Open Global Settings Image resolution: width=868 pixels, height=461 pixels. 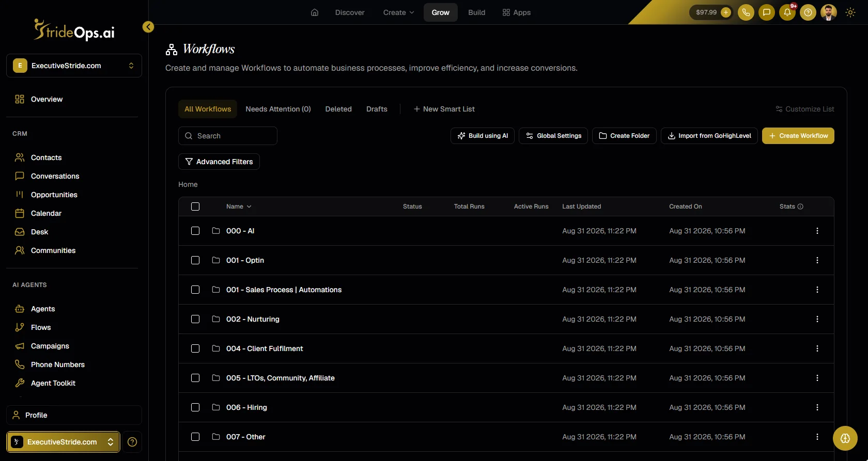tap(553, 136)
